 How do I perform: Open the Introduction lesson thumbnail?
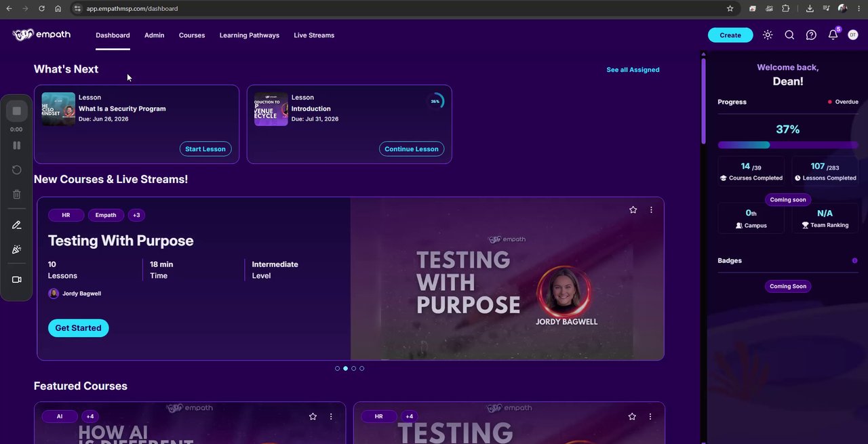click(x=271, y=109)
